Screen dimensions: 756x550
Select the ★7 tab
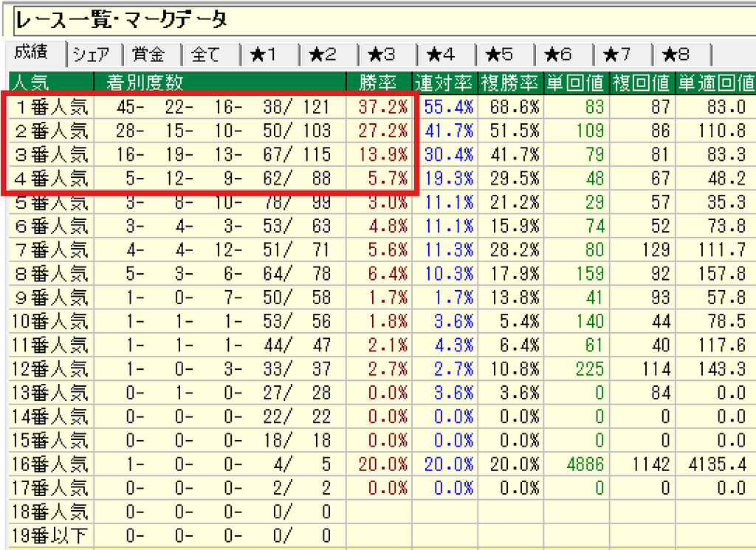[x=623, y=55]
